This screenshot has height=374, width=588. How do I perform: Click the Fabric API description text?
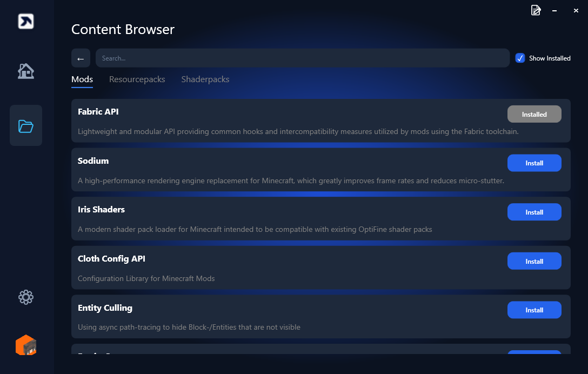click(298, 132)
